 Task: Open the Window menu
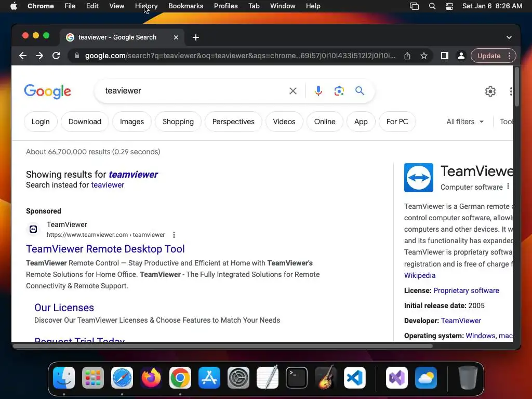click(x=283, y=6)
